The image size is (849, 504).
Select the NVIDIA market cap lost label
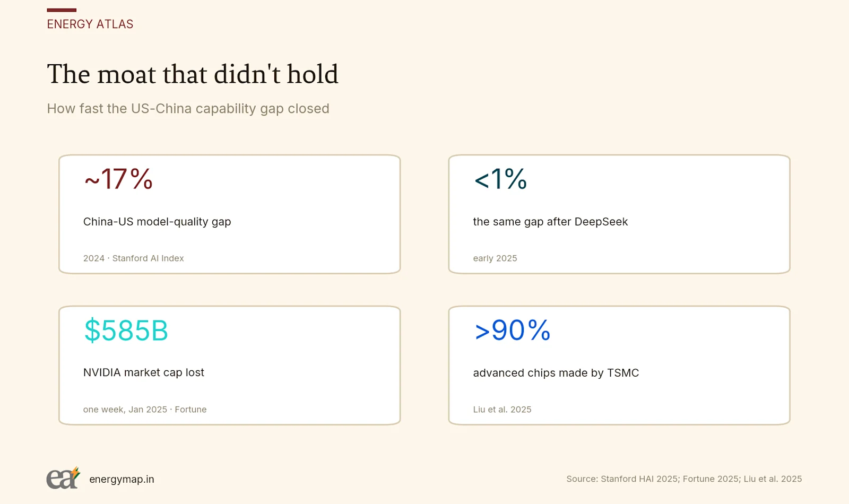pos(144,372)
